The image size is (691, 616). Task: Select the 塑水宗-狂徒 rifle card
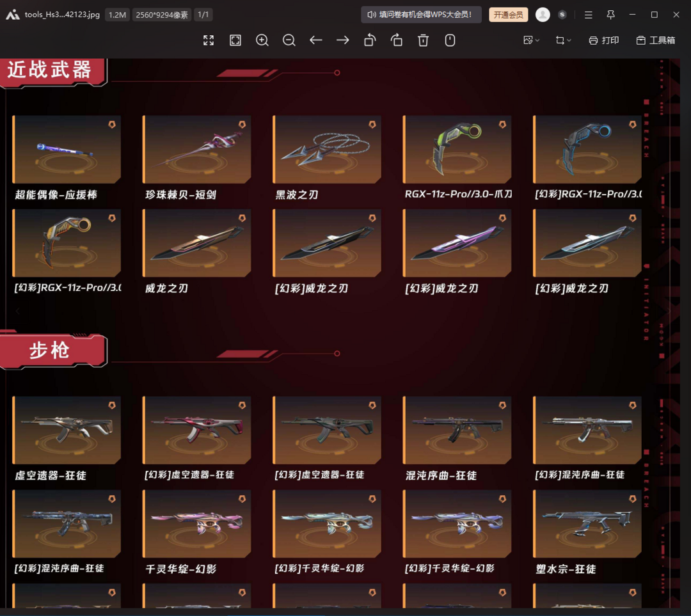tap(587, 523)
